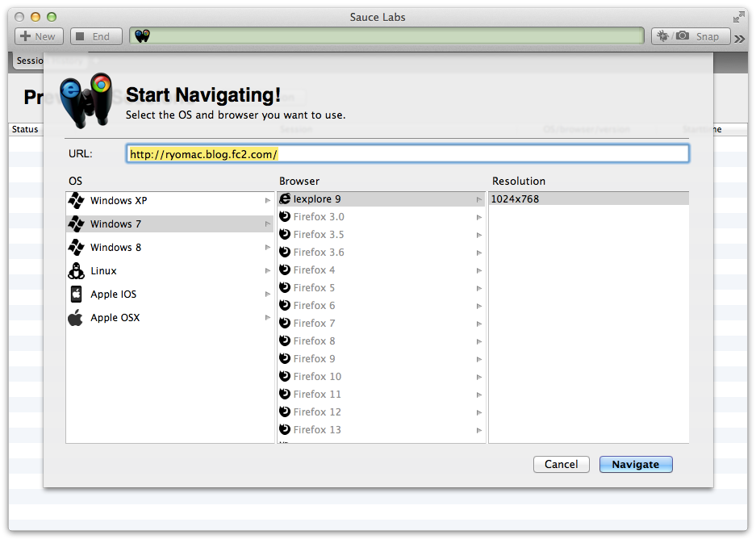Screen dimensions: 756x539
Task: Select the Apple OSX text label
Action: 115,318
